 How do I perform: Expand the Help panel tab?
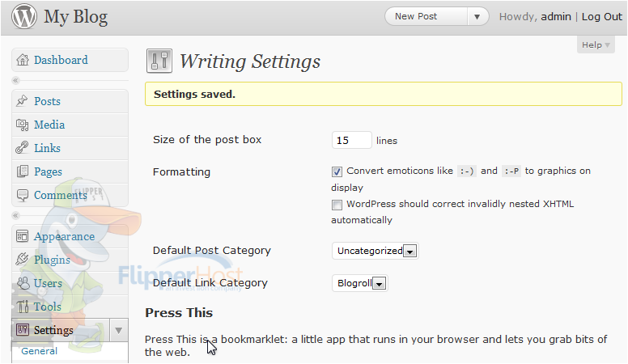[596, 44]
